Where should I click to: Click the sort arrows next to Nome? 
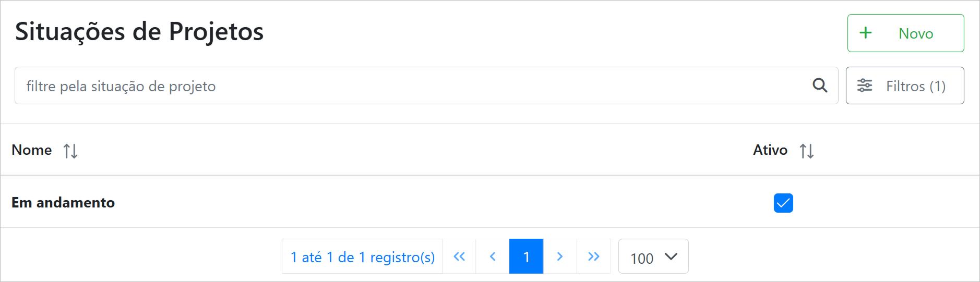[x=70, y=151]
